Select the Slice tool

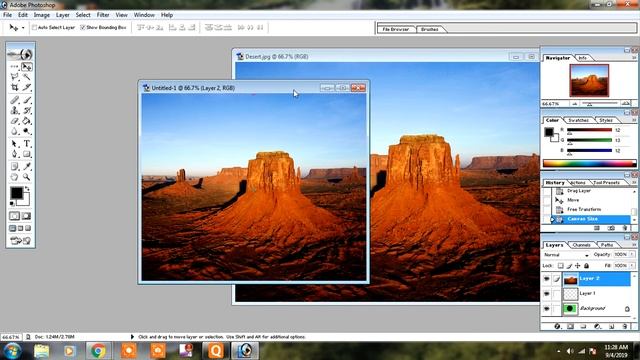coord(27,87)
